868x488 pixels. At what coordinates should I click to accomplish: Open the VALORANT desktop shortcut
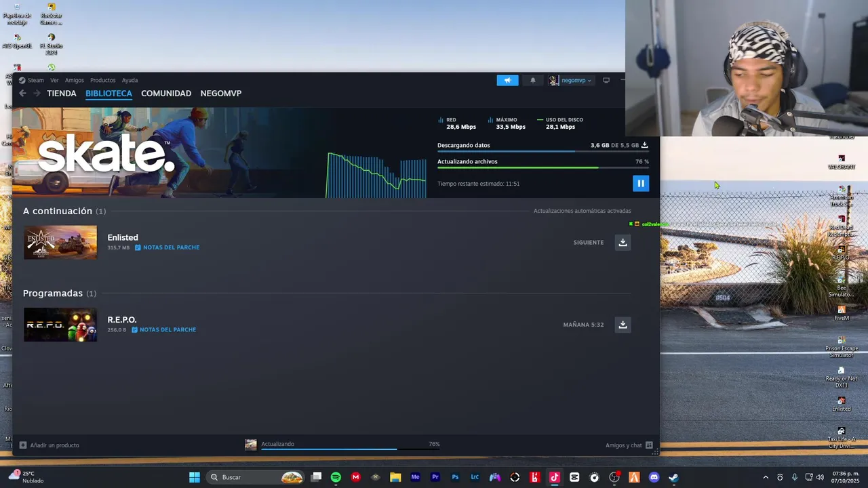pyautogui.click(x=842, y=162)
